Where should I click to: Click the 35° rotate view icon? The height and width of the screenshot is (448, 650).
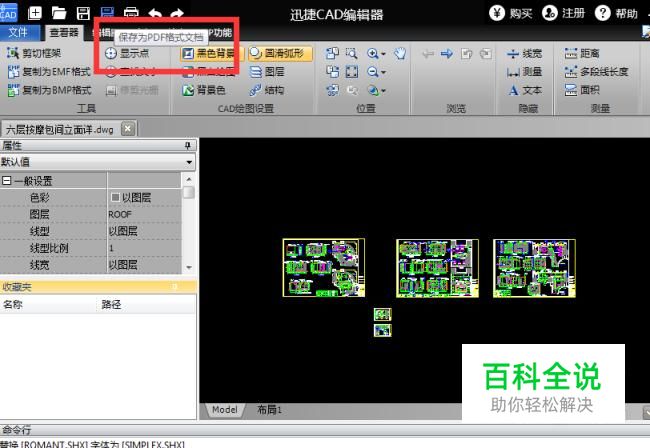(332, 90)
